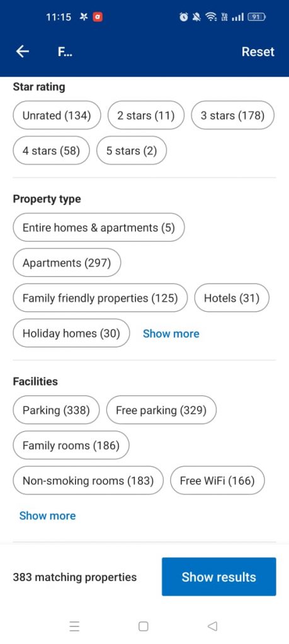Toggle the Apartments (297) filter
The image size is (289, 644).
[67, 262]
